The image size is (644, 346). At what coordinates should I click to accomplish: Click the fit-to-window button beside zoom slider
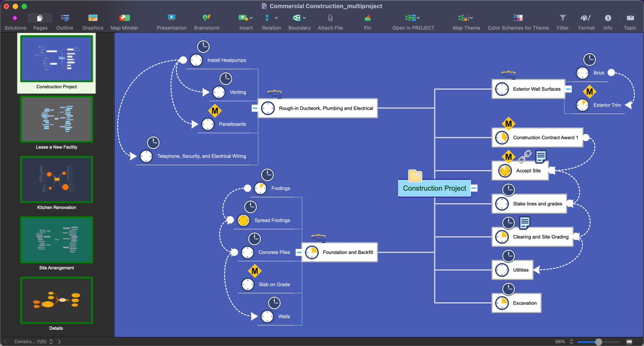(629, 342)
